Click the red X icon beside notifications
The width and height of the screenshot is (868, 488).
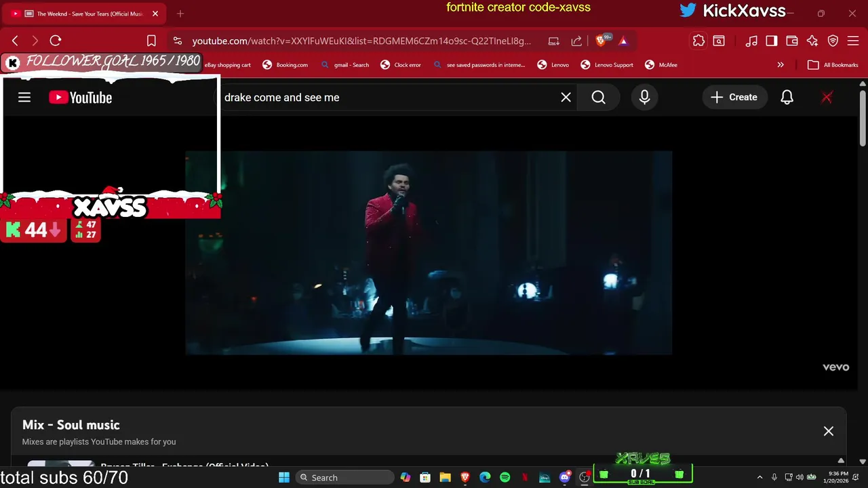coord(827,98)
